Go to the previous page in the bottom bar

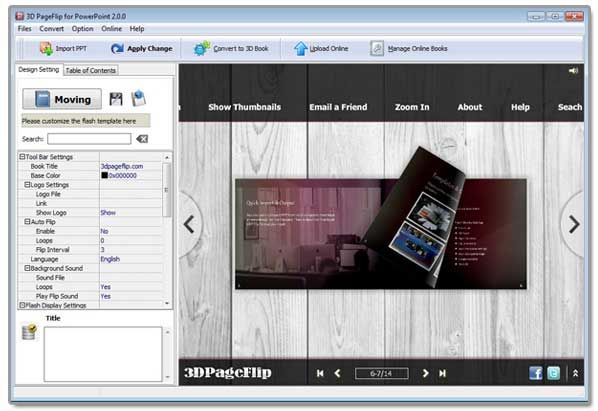click(x=337, y=373)
